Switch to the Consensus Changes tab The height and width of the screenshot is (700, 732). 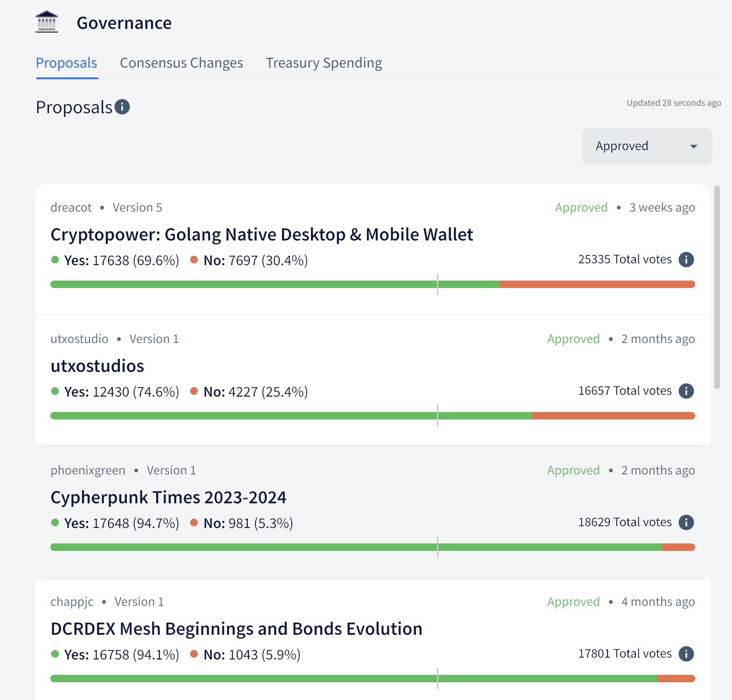[181, 63]
